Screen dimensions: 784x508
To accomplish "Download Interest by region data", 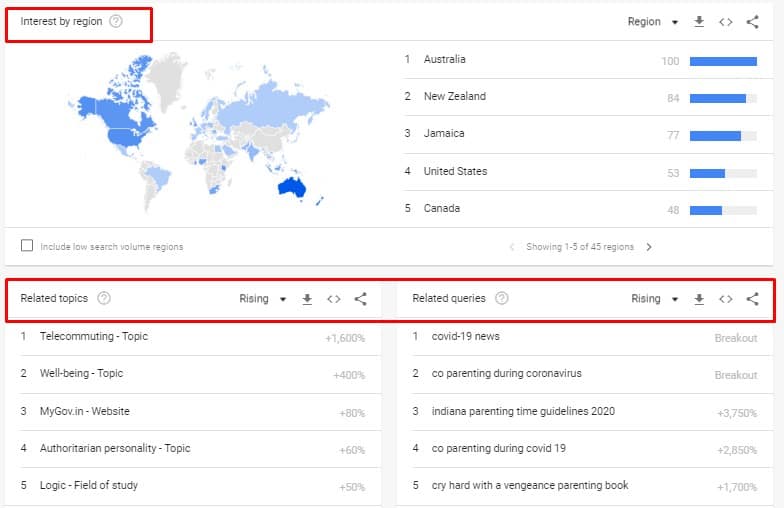I will click(x=700, y=22).
